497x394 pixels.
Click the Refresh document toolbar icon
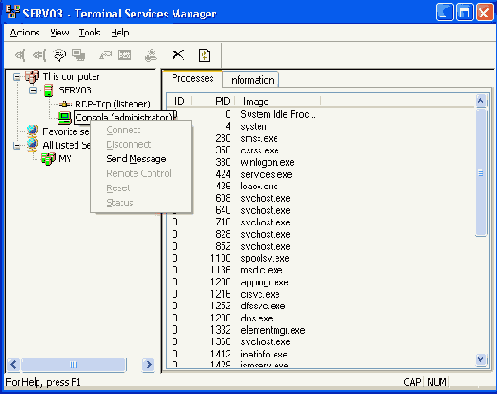point(204,55)
